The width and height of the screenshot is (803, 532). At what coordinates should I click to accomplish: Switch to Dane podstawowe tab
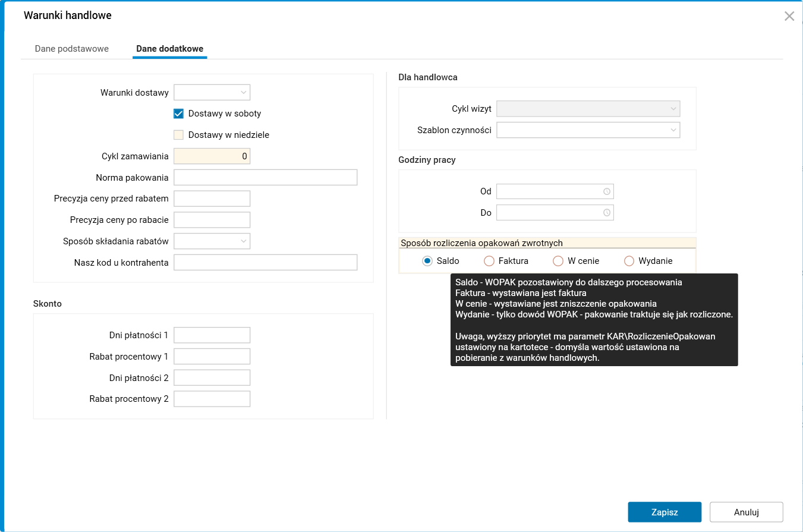pos(72,49)
